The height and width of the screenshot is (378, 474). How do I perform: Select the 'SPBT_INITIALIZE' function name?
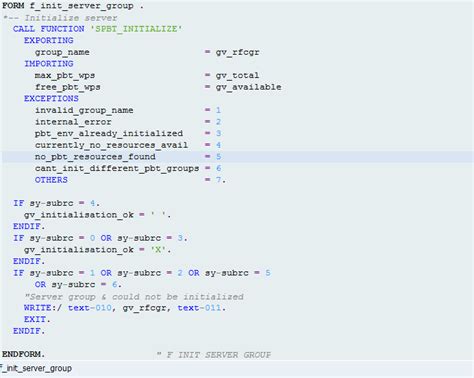point(137,29)
